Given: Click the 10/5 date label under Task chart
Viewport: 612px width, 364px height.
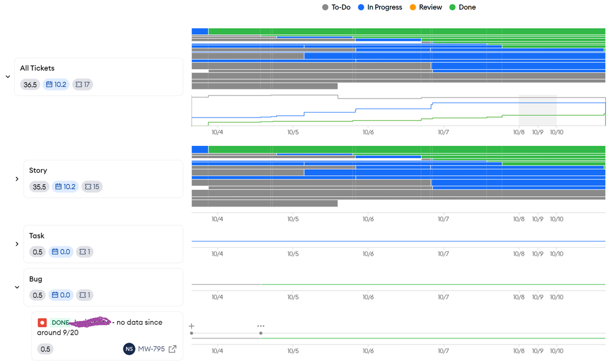Looking at the screenshot, I should click(293, 254).
